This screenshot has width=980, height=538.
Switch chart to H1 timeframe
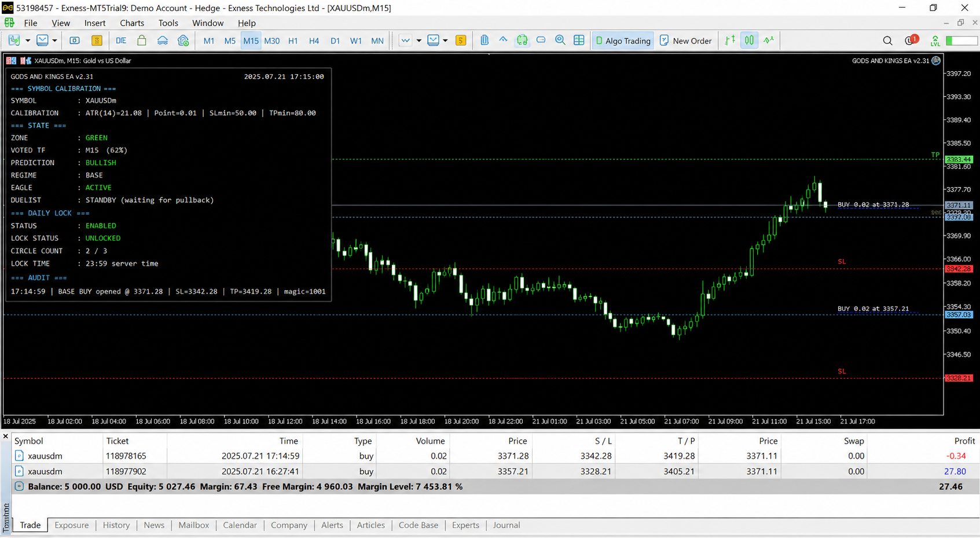click(x=293, y=41)
